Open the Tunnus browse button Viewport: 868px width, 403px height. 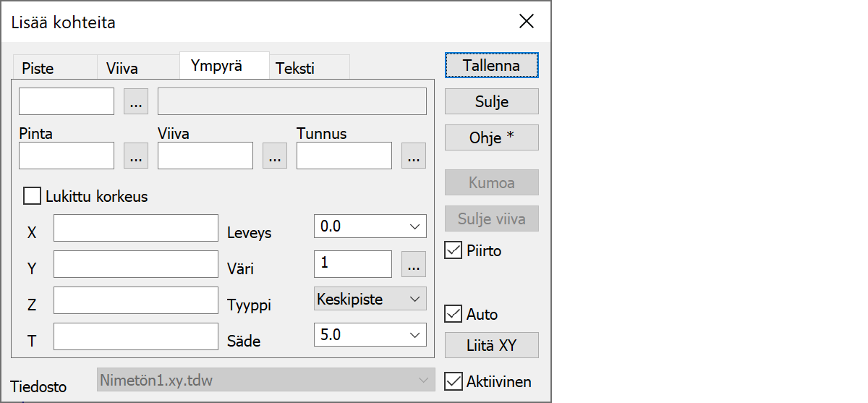click(414, 156)
